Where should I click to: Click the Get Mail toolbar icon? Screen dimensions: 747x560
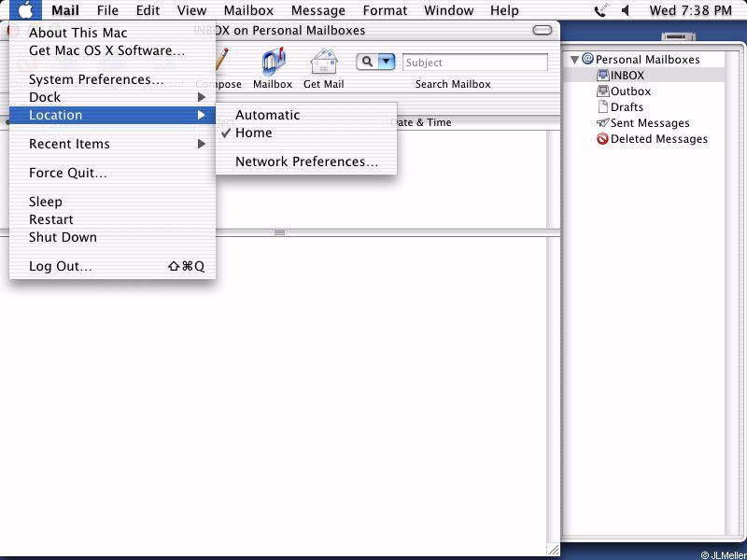[x=324, y=62]
